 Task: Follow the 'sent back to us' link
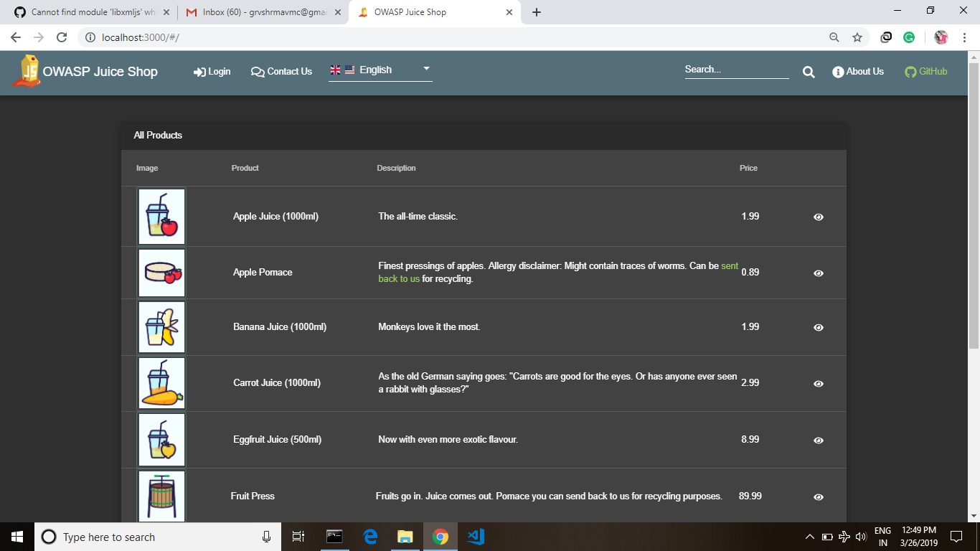click(x=730, y=265)
